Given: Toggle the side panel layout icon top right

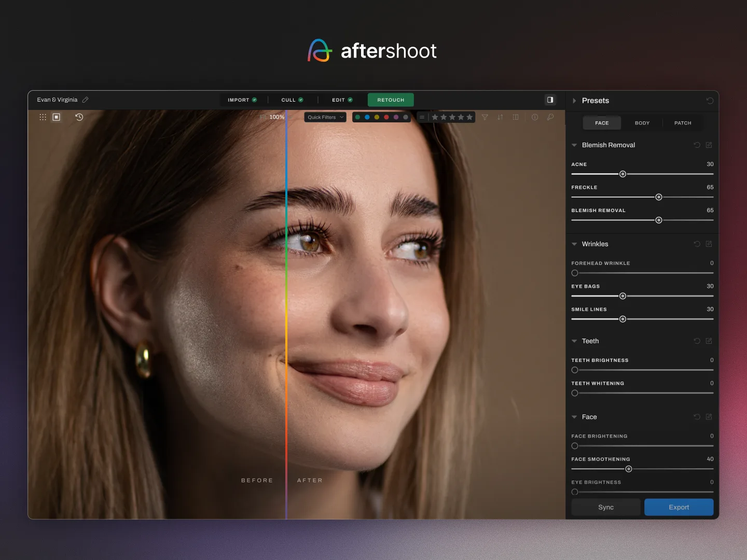Looking at the screenshot, I should tap(550, 100).
